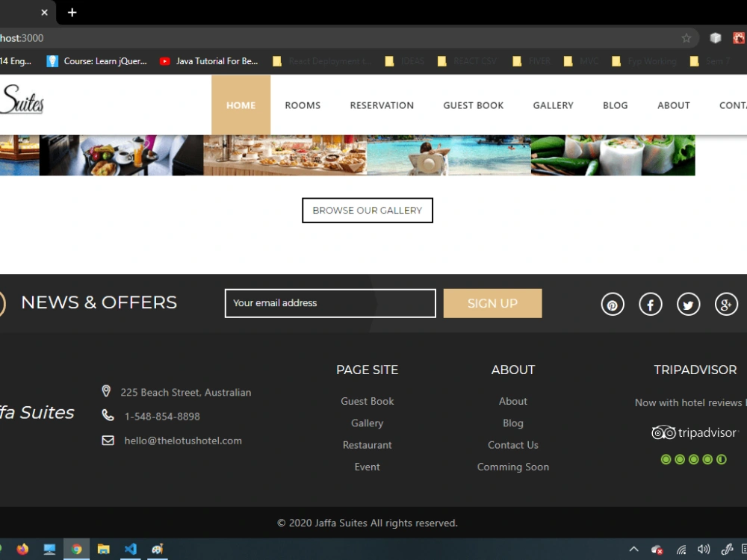Click the pen tray icon
This screenshot has width=747, height=560.
727,550
